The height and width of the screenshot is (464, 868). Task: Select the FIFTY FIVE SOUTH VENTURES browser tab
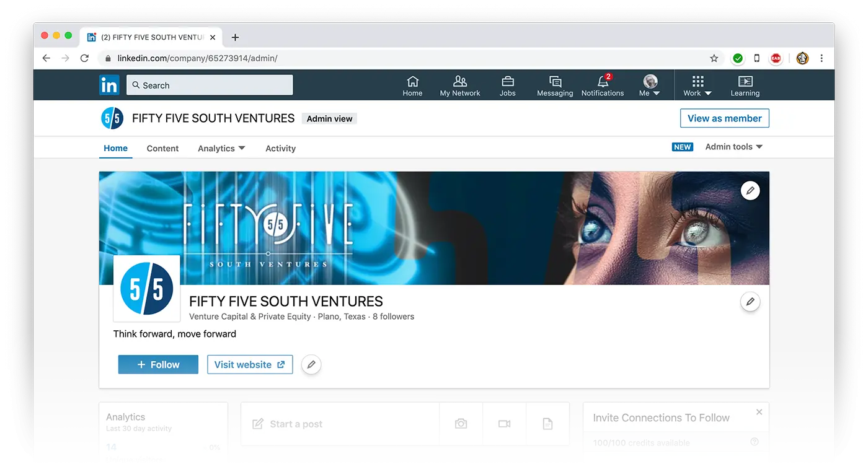152,37
